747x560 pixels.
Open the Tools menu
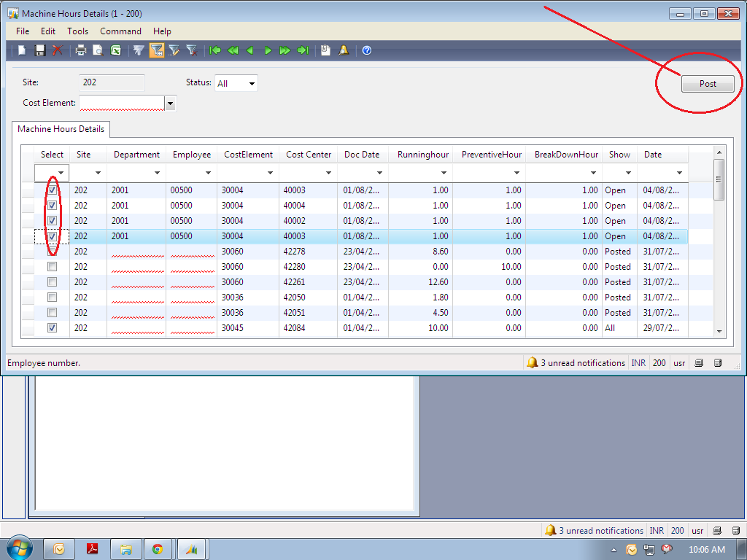coord(77,31)
